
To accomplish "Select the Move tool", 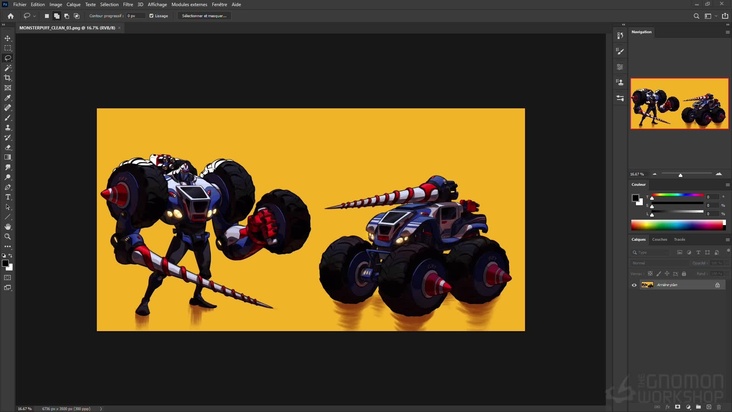I will coord(8,38).
